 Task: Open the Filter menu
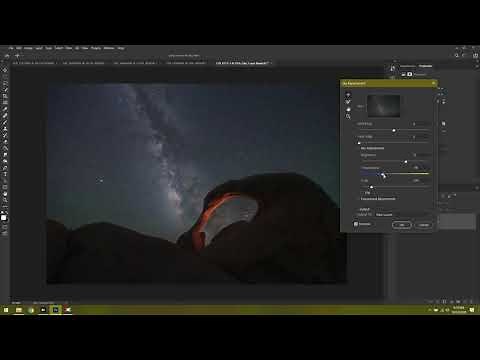coord(69,48)
